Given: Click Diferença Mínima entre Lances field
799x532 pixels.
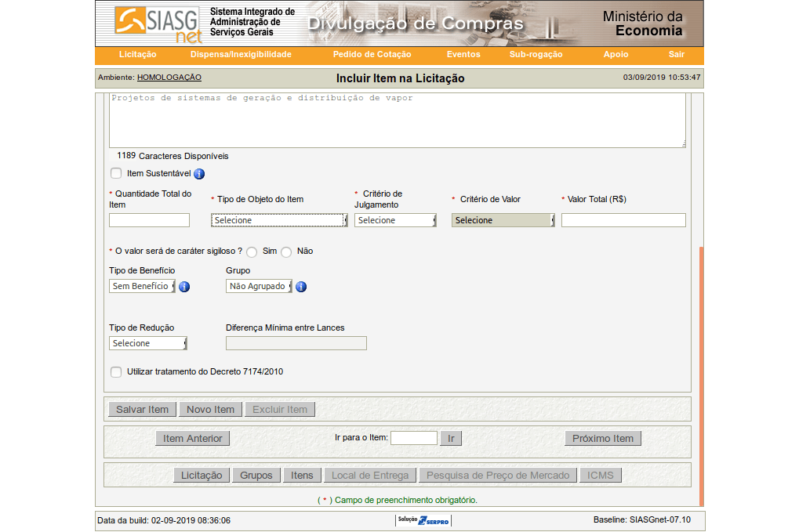Looking at the screenshot, I should tap(296, 343).
